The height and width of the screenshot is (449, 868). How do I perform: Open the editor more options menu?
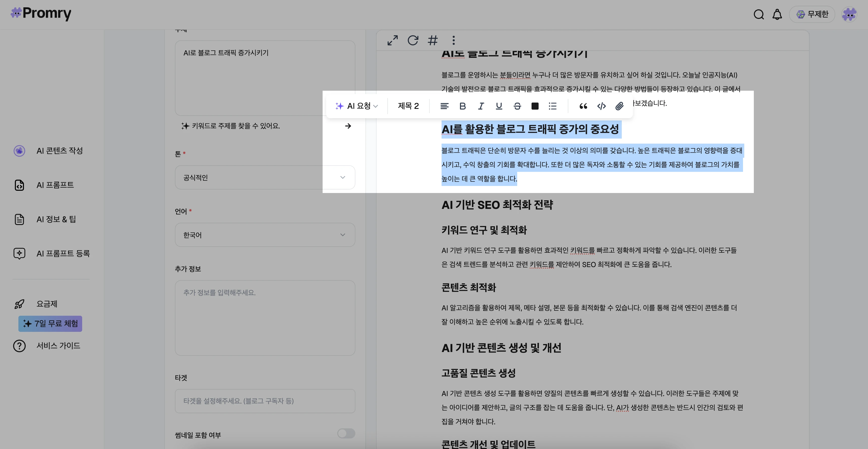click(x=454, y=40)
